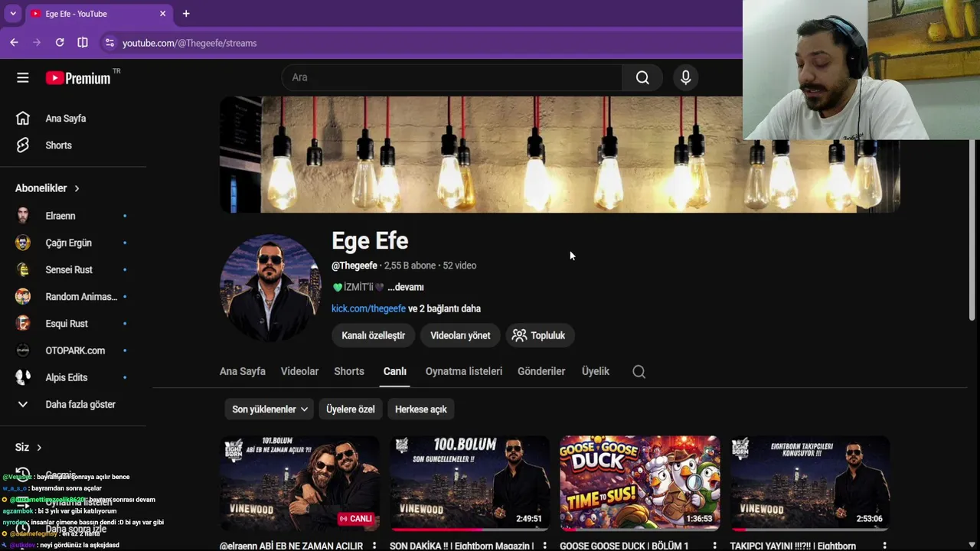The height and width of the screenshot is (551, 980).
Task: Switch to channel Shorts tab
Action: pyautogui.click(x=349, y=371)
